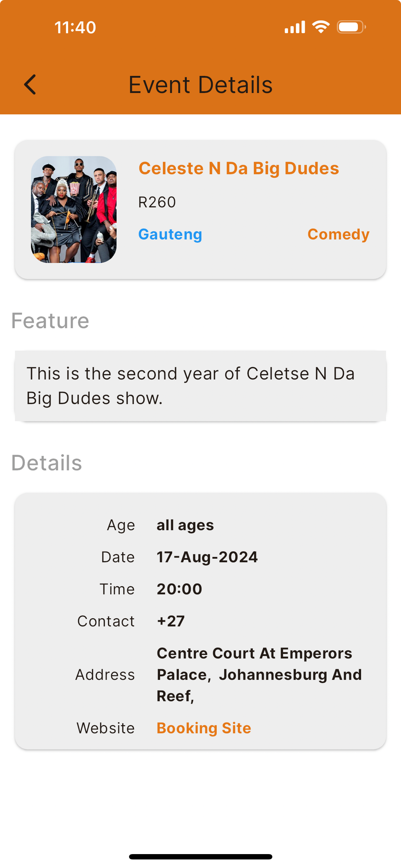Open the Booking Site link
Image resolution: width=401 pixels, height=868 pixels.
[x=204, y=728]
